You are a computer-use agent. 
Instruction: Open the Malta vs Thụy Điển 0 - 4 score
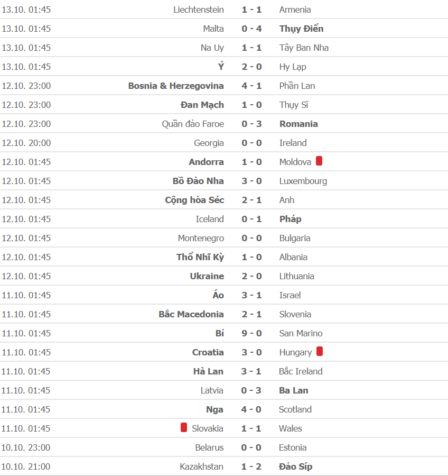click(251, 29)
